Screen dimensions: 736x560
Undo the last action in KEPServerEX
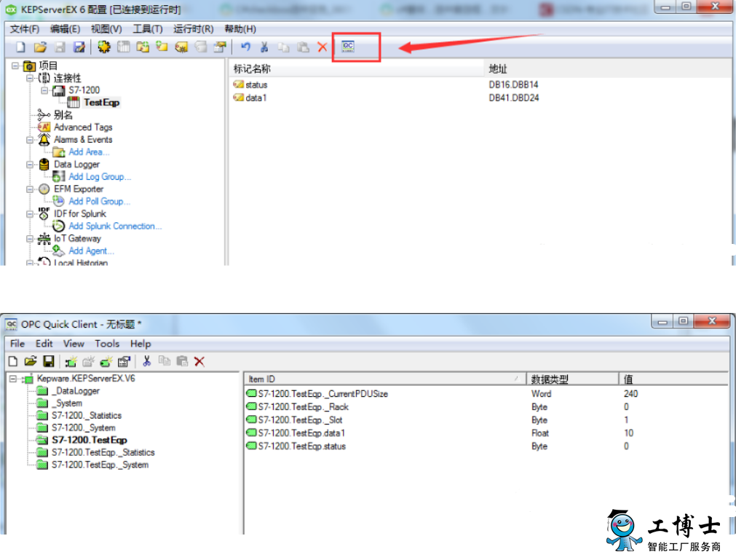tap(245, 47)
